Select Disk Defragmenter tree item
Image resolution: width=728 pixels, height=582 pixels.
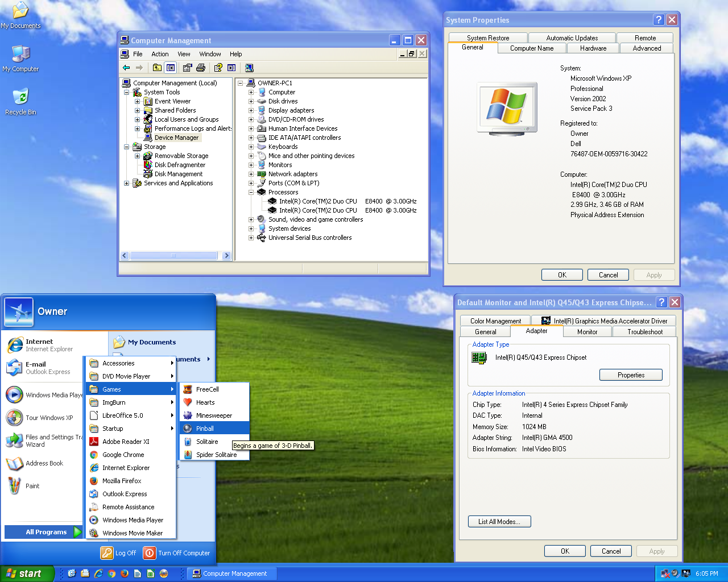[x=180, y=165]
